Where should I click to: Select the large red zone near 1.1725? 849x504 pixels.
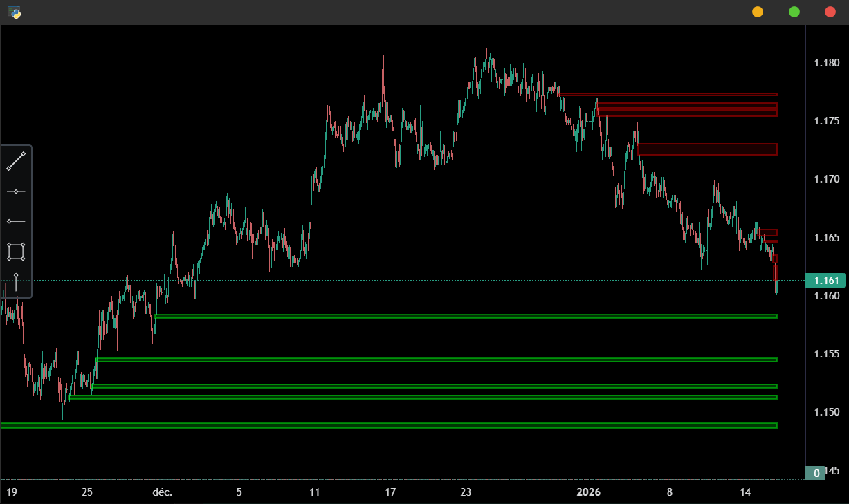[708, 149]
